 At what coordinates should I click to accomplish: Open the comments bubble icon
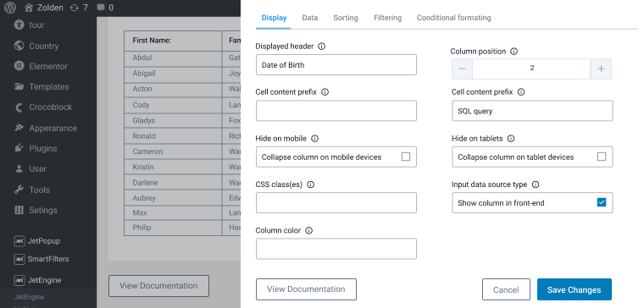100,8
